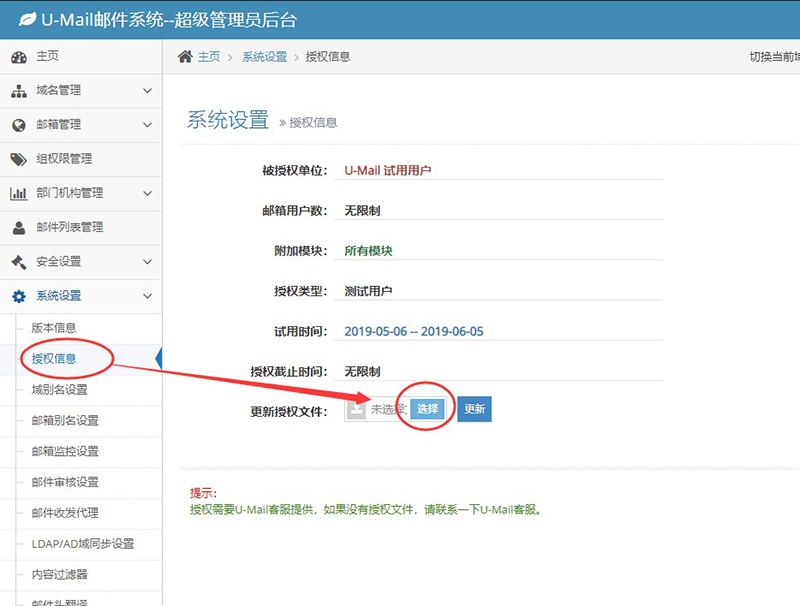Open 域别名设置 submenu item

59,389
